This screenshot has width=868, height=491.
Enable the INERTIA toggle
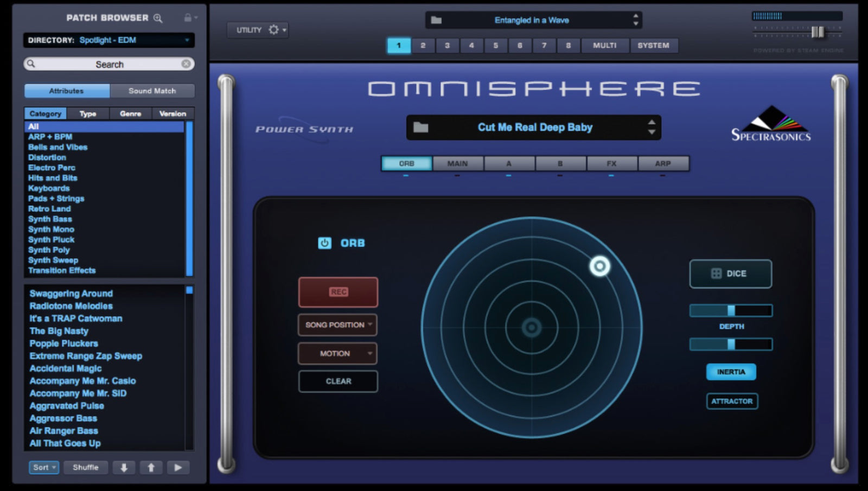point(731,372)
